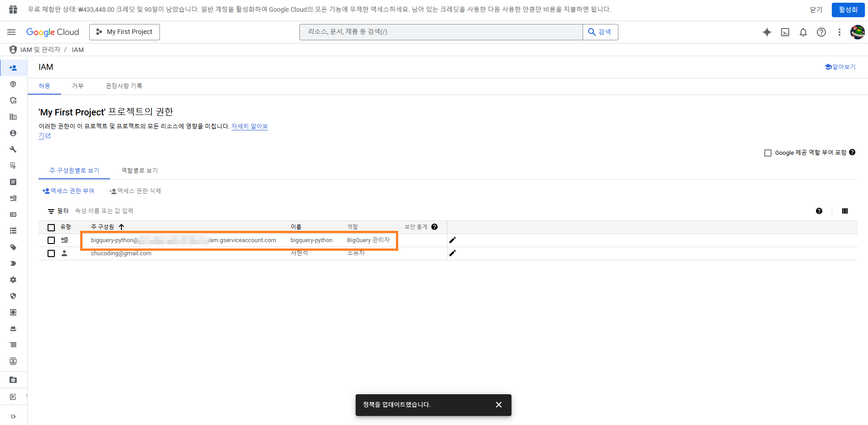Open the main navigation hamburger menu
This screenshot has height=425, width=868.
pos(11,32)
